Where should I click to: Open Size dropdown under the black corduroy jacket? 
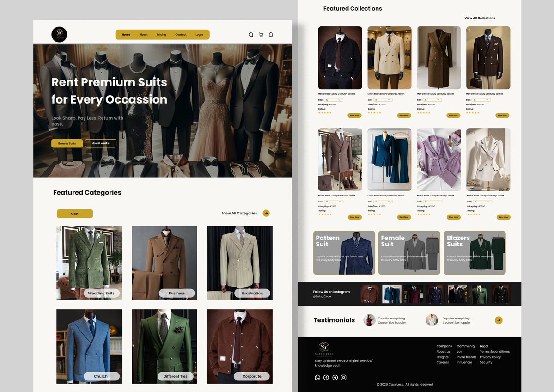pyautogui.click(x=333, y=100)
